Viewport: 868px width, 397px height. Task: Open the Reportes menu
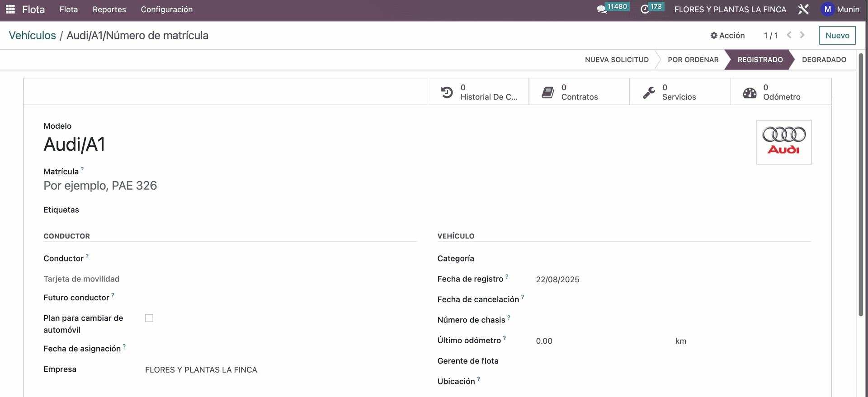[x=109, y=9]
